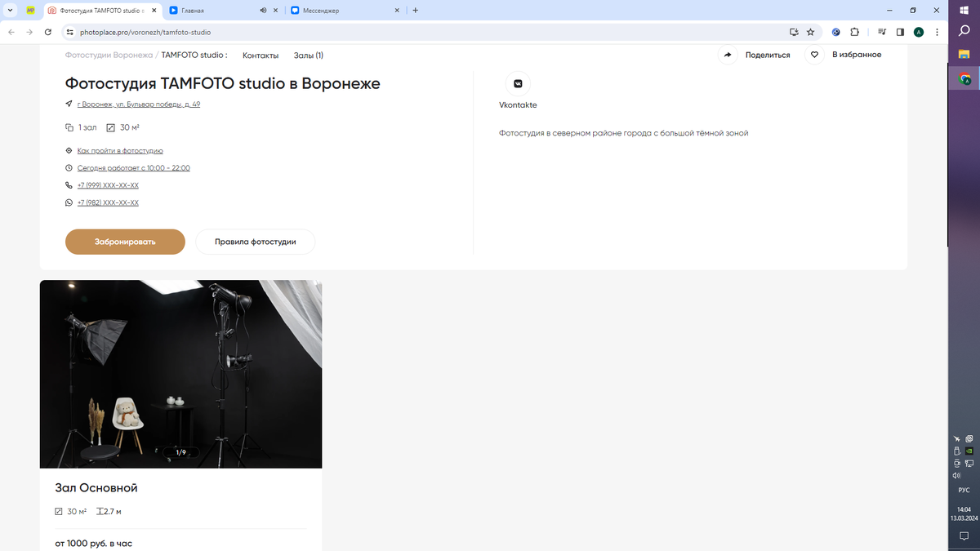The height and width of the screenshot is (551, 980).
Task: Click the share arrow icon
Action: 728,55
